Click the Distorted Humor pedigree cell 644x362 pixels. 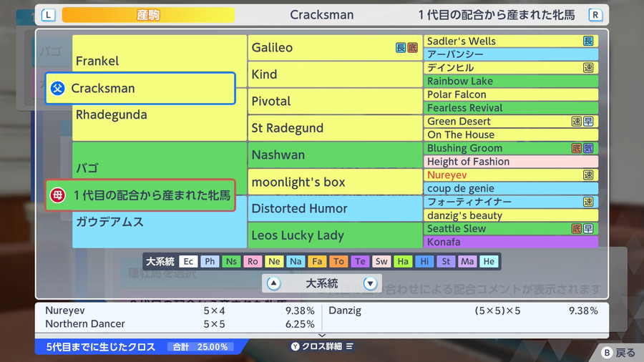point(335,208)
